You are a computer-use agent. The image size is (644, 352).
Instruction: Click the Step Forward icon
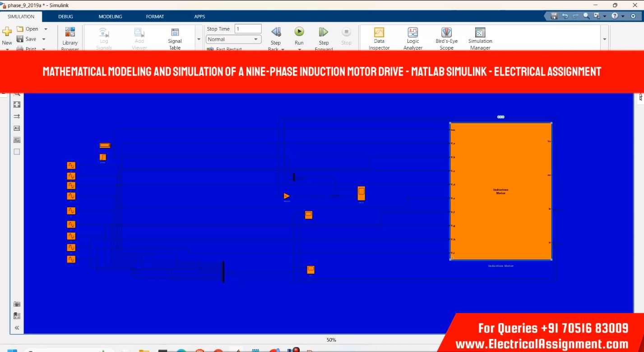[x=324, y=32]
